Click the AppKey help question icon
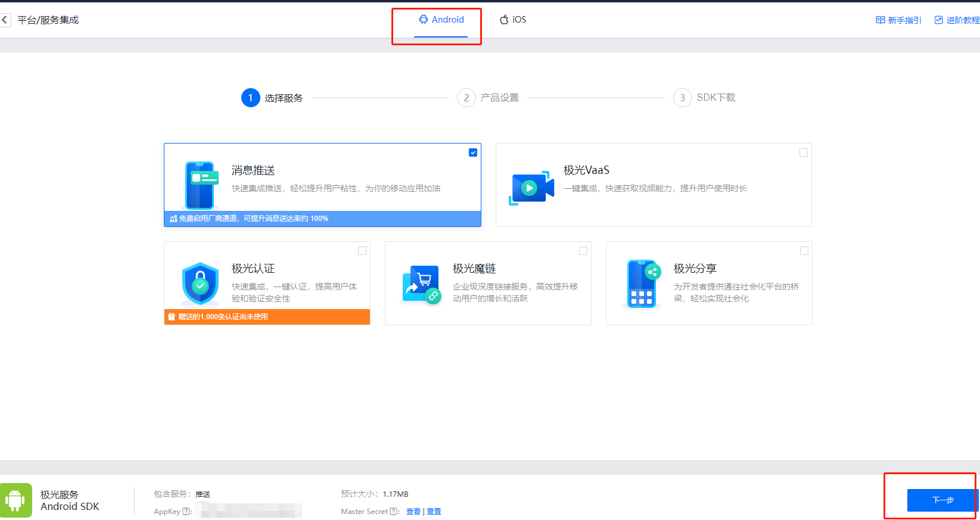This screenshot has width=980, height=520. tap(186, 512)
